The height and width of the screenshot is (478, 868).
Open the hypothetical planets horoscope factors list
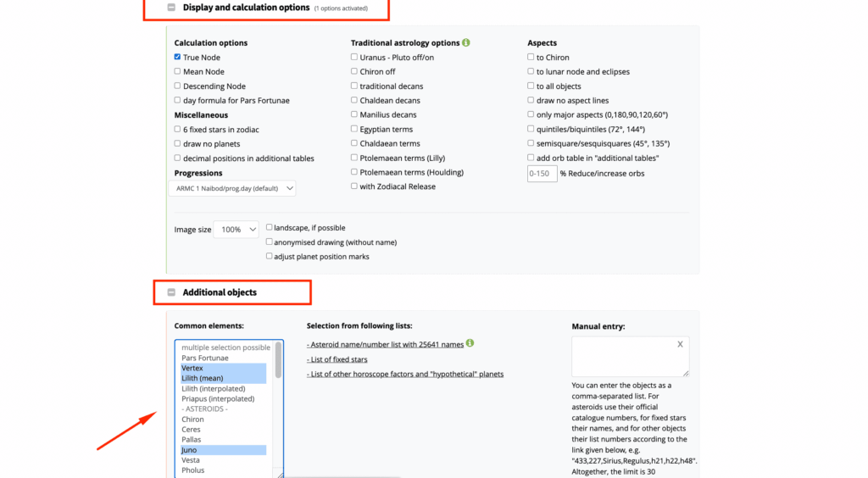pyautogui.click(x=405, y=374)
